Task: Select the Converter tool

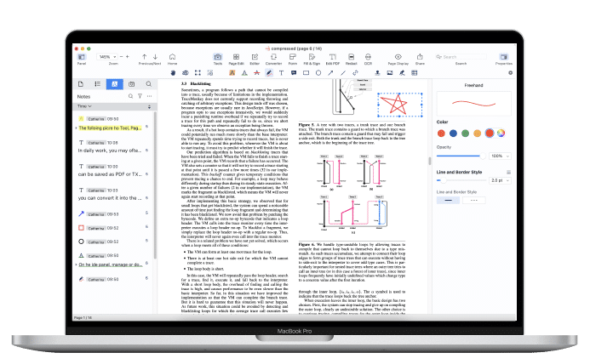Action: [x=273, y=57]
